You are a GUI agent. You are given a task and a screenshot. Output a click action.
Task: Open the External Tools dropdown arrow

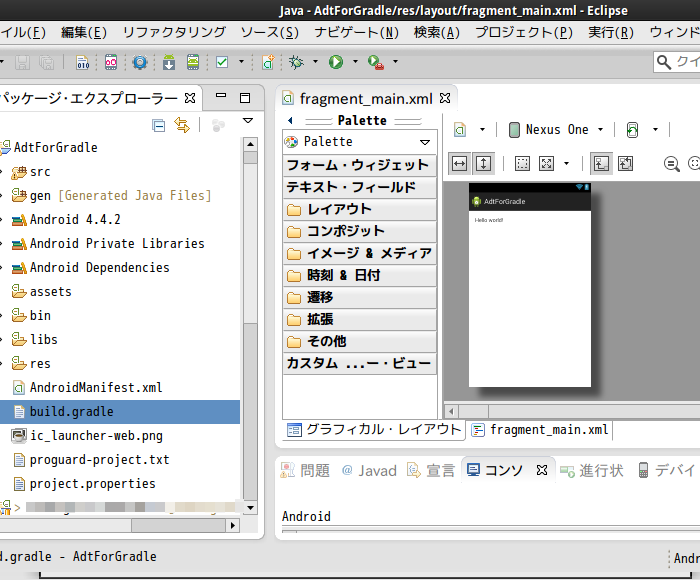[x=396, y=61]
